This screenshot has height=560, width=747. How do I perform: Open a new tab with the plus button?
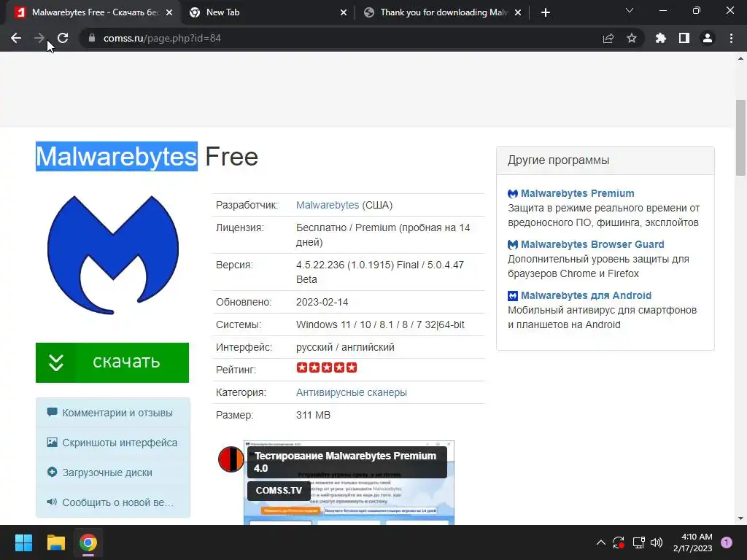point(546,12)
